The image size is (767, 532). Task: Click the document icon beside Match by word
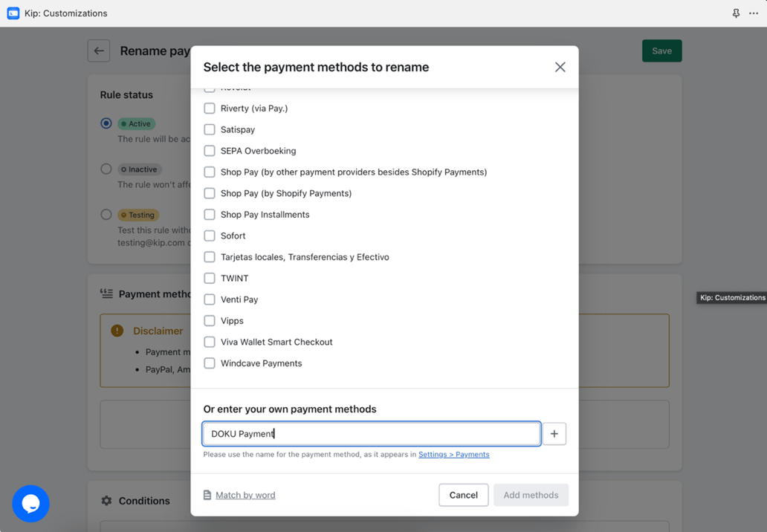[x=207, y=495]
